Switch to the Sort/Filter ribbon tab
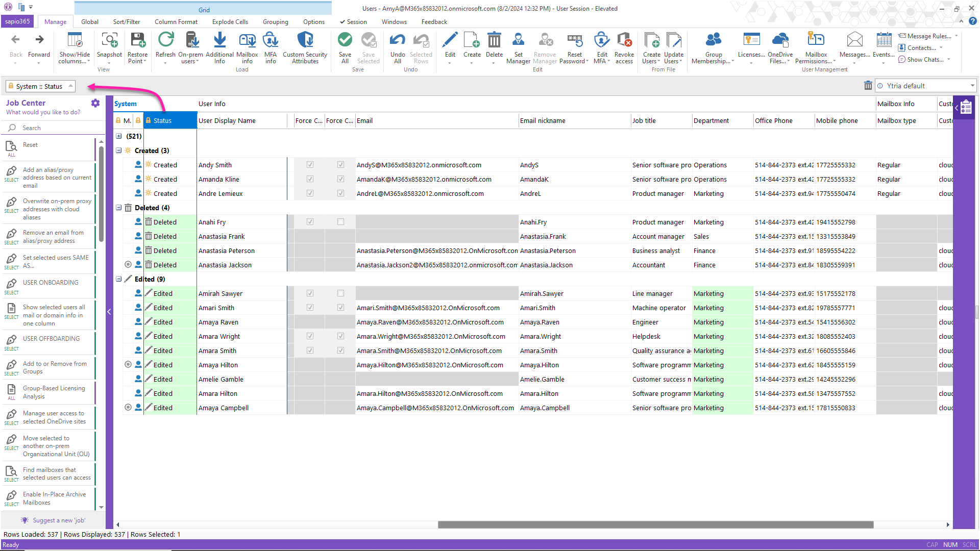The image size is (980, 551). tap(127, 22)
